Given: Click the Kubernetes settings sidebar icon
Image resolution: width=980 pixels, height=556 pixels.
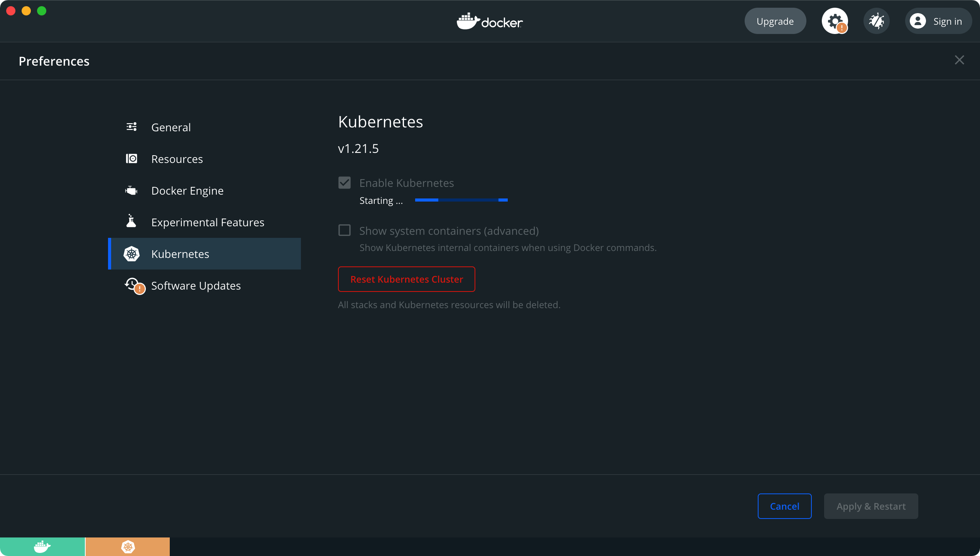Looking at the screenshot, I should point(132,253).
